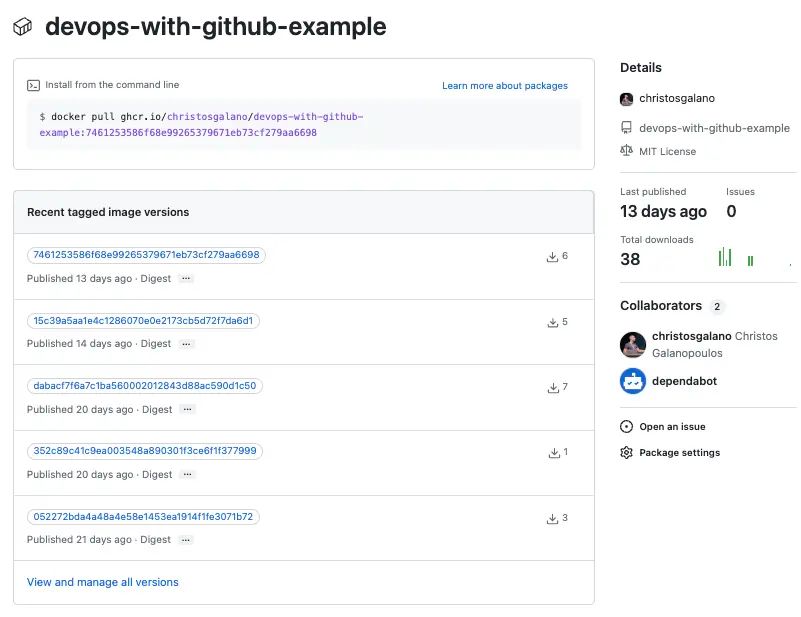Click the Open an issue circle icon

coord(627,427)
